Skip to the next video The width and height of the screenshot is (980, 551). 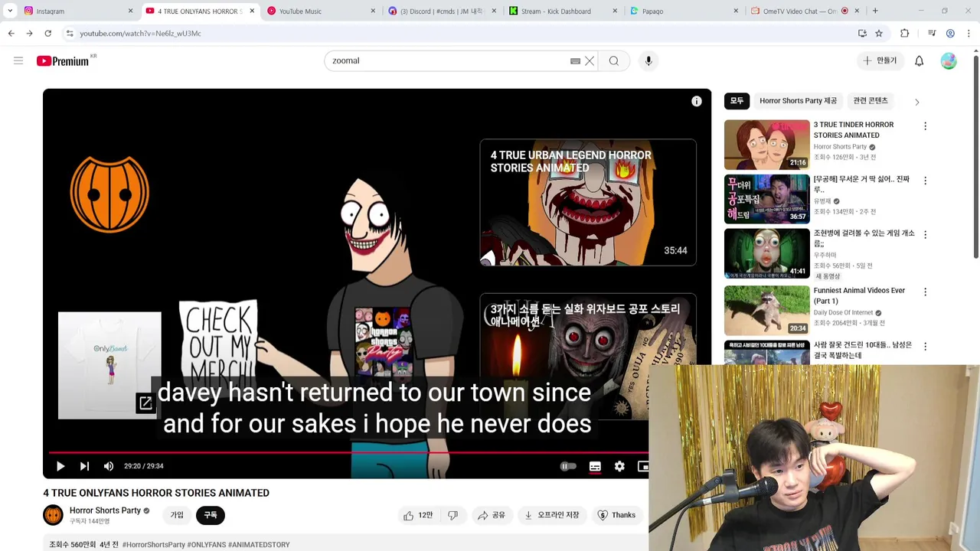(84, 466)
